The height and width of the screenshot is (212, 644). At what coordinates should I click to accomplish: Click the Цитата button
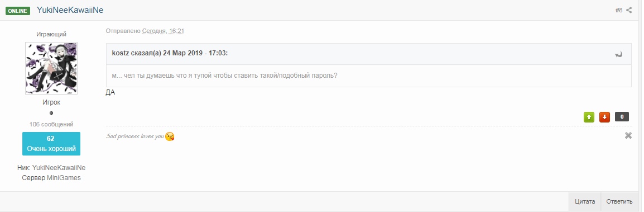585,202
